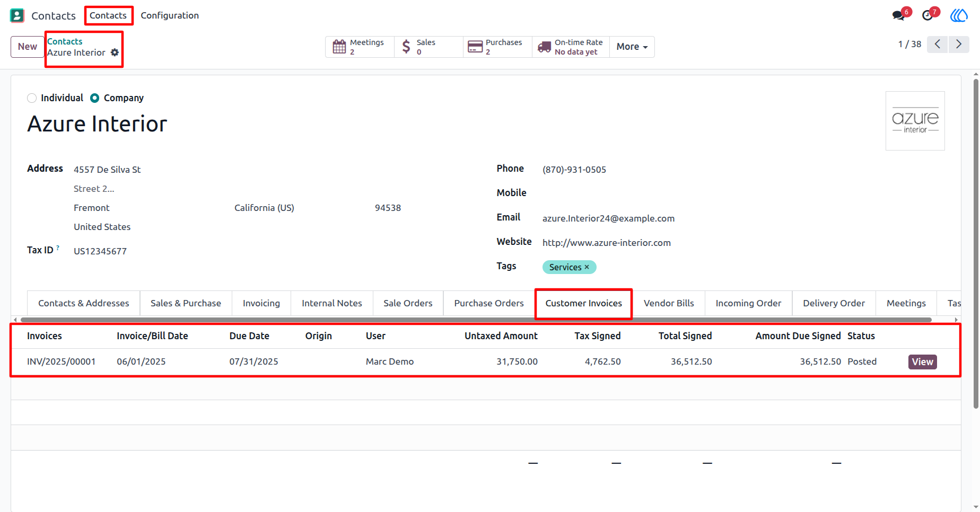The image size is (980, 512).
Task: Go to next contact record
Action: click(x=959, y=44)
